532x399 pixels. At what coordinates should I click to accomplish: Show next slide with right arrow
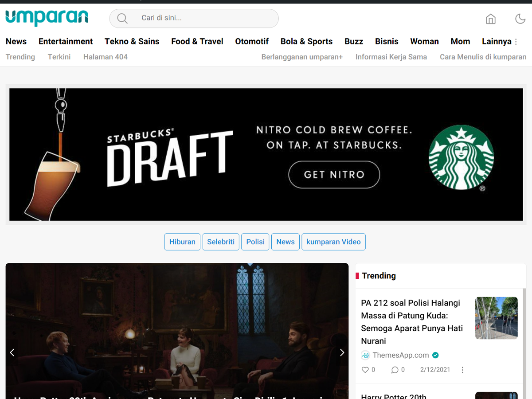(x=342, y=352)
